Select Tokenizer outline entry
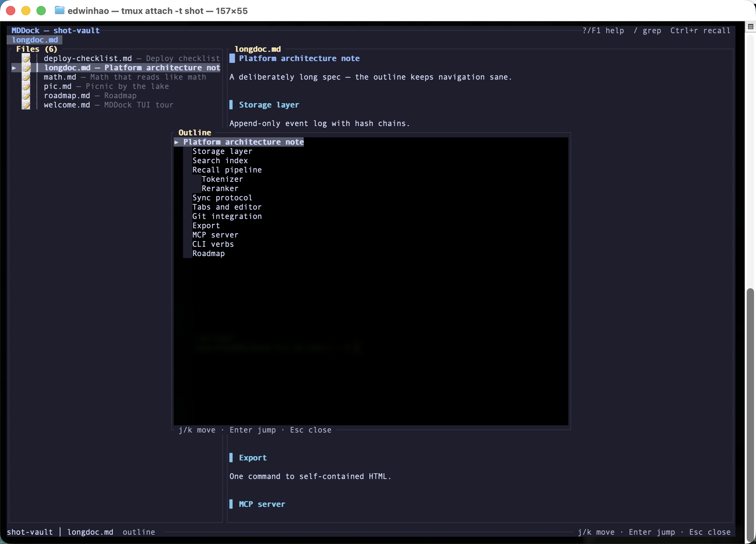756x544 pixels. [222, 179]
